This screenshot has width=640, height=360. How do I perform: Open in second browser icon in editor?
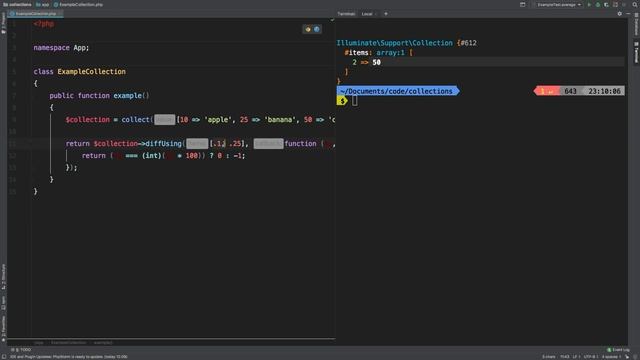[x=317, y=29]
